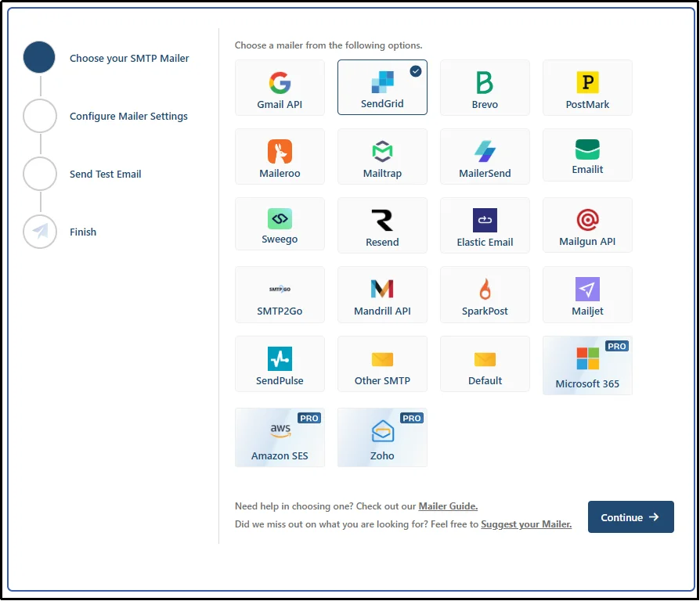700x601 pixels.
Task: Open the Finish step label
Action: pos(83,232)
